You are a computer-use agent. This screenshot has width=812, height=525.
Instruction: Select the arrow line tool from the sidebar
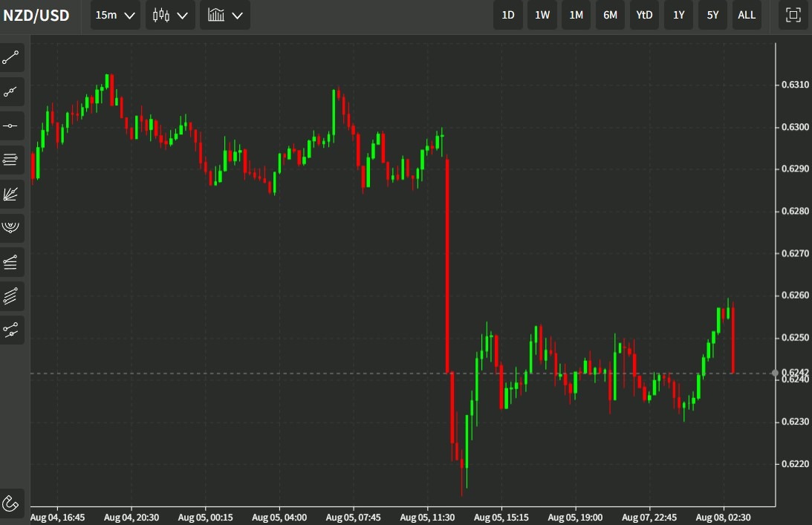[11, 91]
